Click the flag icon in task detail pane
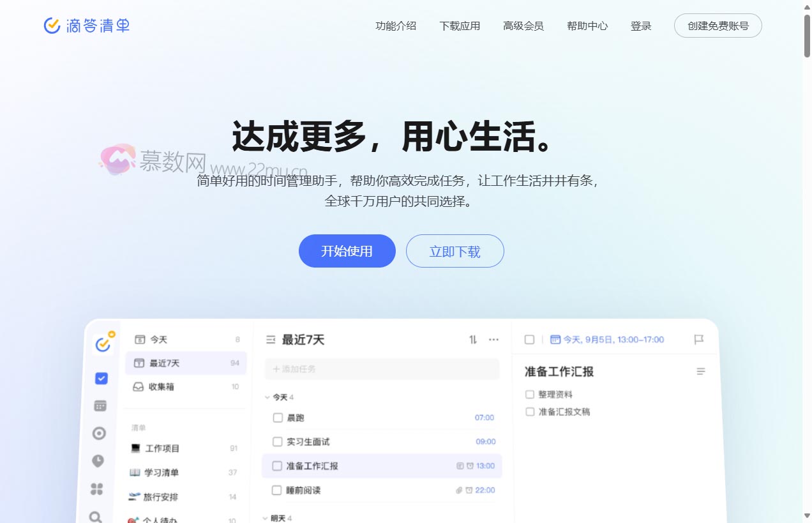Viewport: 812px width, 523px height. pyautogui.click(x=700, y=340)
